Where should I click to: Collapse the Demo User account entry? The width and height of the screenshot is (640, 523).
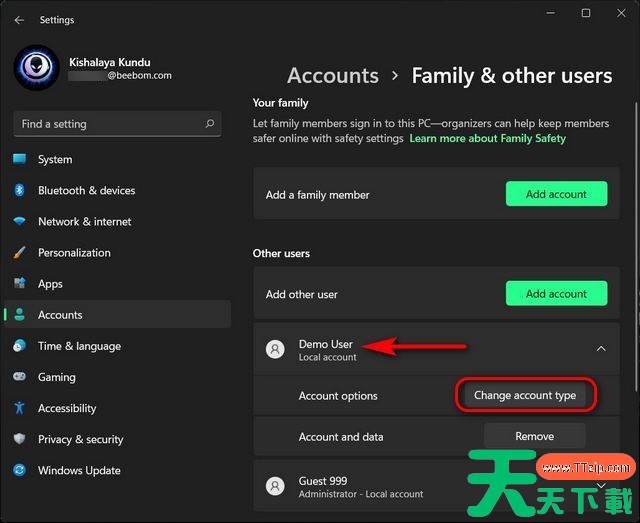(600, 349)
